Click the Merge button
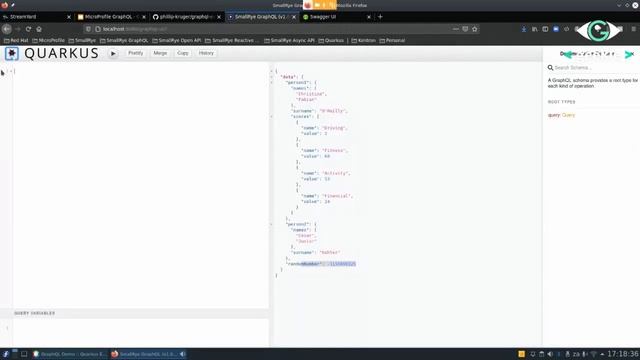 click(x=160, y=53)
